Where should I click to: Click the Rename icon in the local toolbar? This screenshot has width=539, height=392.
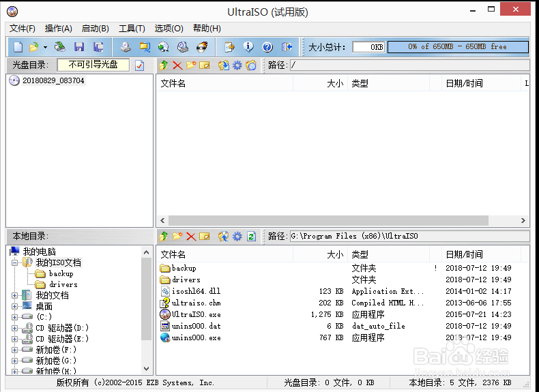coord(205,237)
